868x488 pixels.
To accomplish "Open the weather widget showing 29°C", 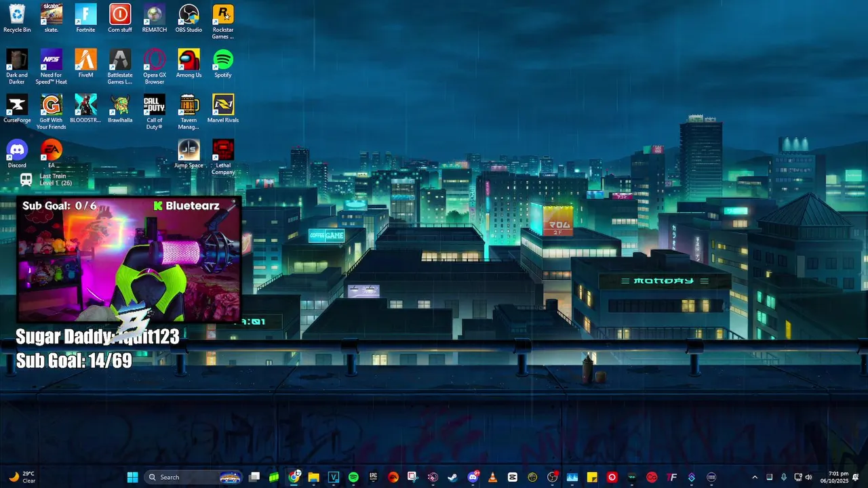I will (22, 477).
